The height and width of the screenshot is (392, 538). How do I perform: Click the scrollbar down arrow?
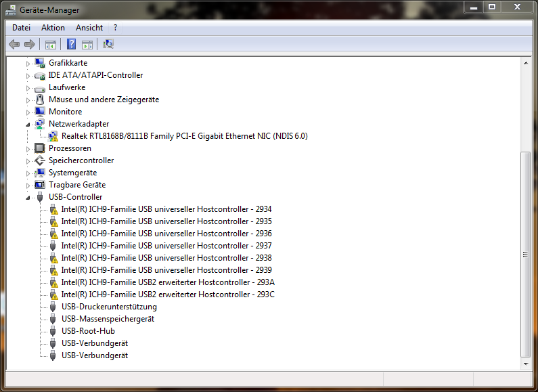[x=526, y=364]
